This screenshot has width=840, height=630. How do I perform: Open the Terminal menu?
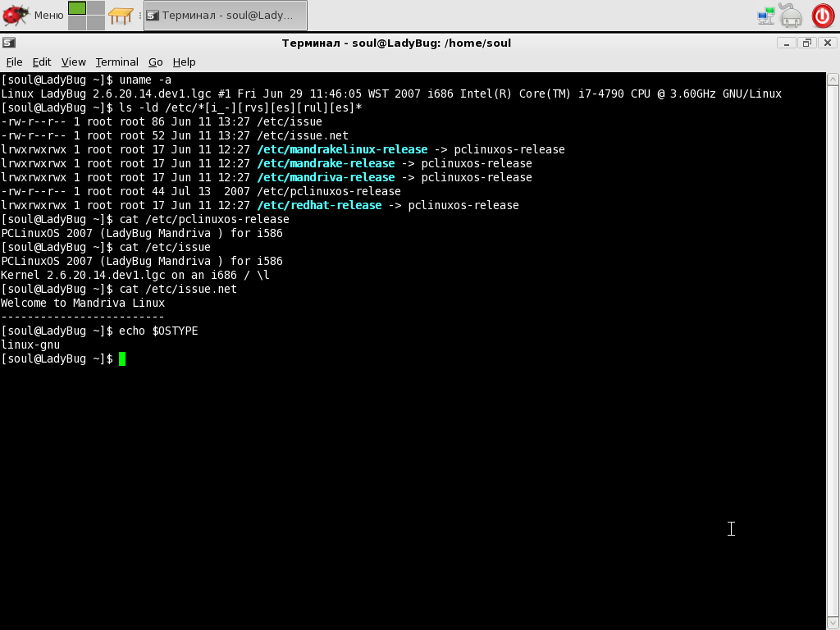(x=116, y=62)
